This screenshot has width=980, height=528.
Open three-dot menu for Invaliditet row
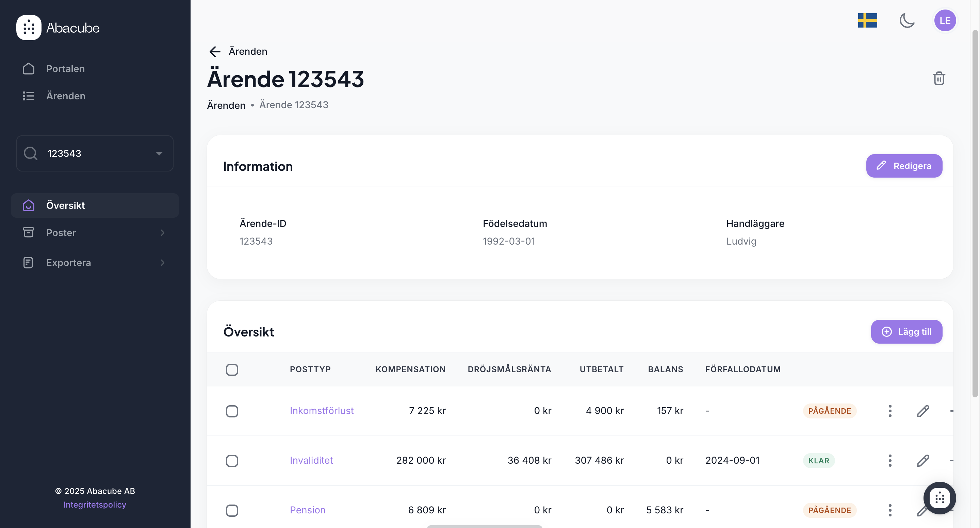(889, 460)
